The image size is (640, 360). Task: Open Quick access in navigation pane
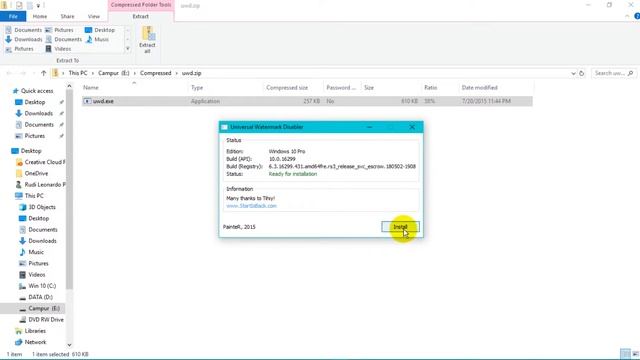coord(33,91)
